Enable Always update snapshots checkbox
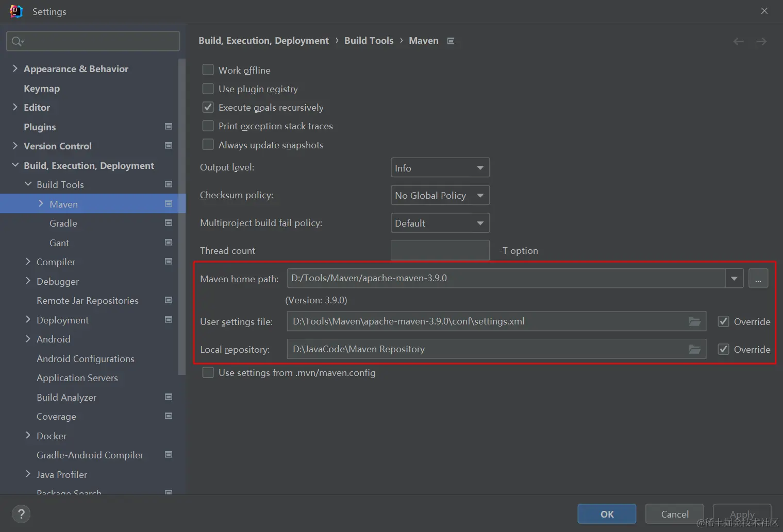The width and height of the screenshot is (783, 532). 208,145
